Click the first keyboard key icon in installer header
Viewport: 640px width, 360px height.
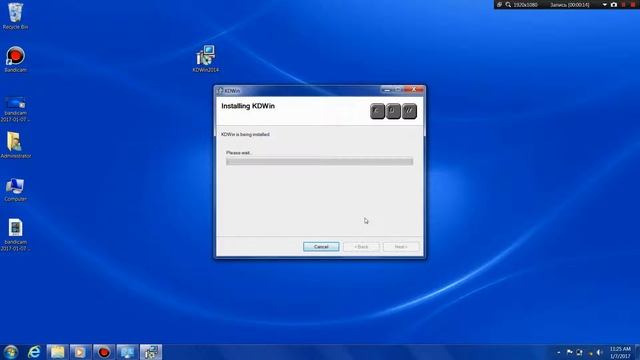coord(377,111)
